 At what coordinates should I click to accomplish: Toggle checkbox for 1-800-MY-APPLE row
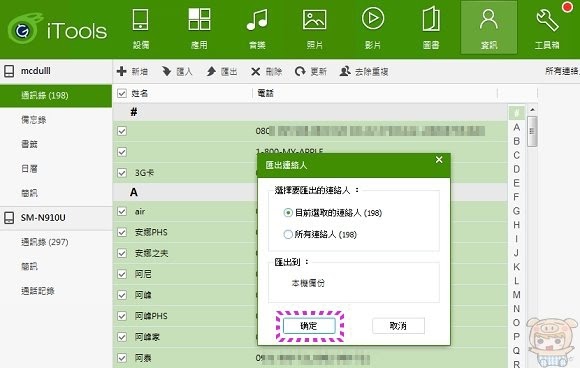pyautogui.click(x=122, y=152)
